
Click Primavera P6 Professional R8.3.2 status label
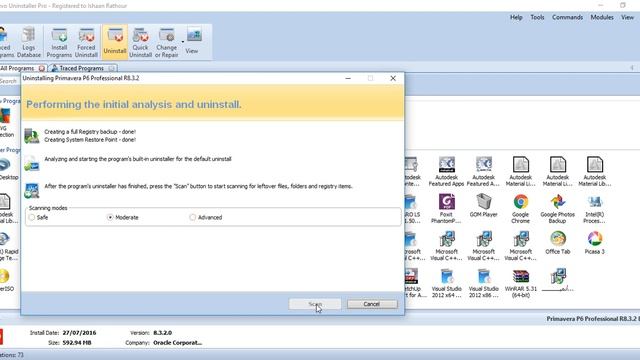point(593,319)
